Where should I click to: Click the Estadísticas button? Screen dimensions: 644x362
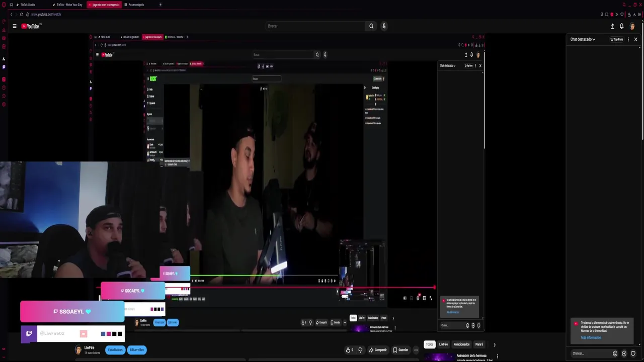click(x=115, y=350)
